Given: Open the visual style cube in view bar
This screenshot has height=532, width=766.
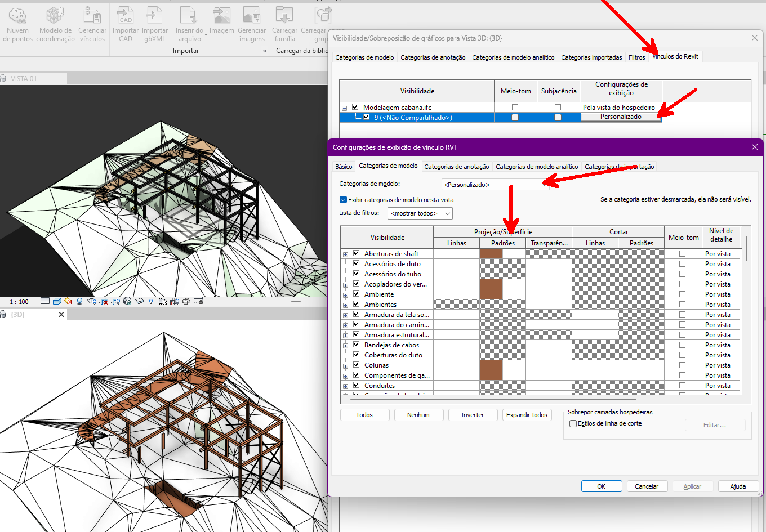Looking at the screenshot, I should click(x=56, y=302).
